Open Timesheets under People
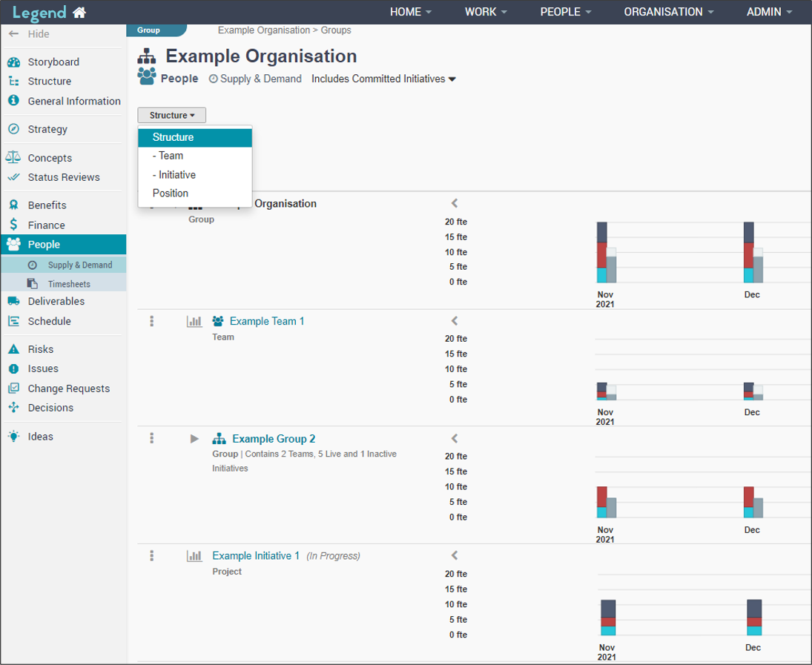812x665 pixels. [x=69, y=284]
